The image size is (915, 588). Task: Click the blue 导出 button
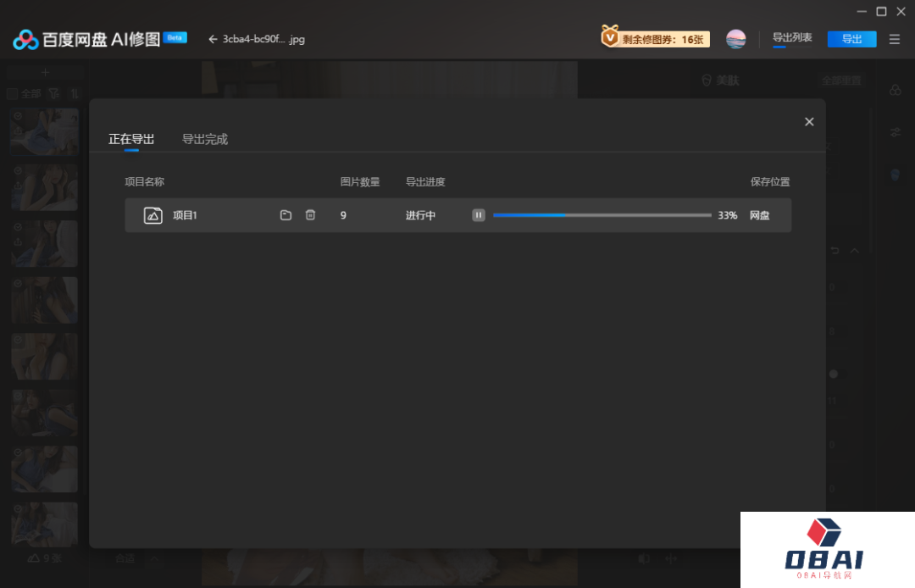click(851, 39)
